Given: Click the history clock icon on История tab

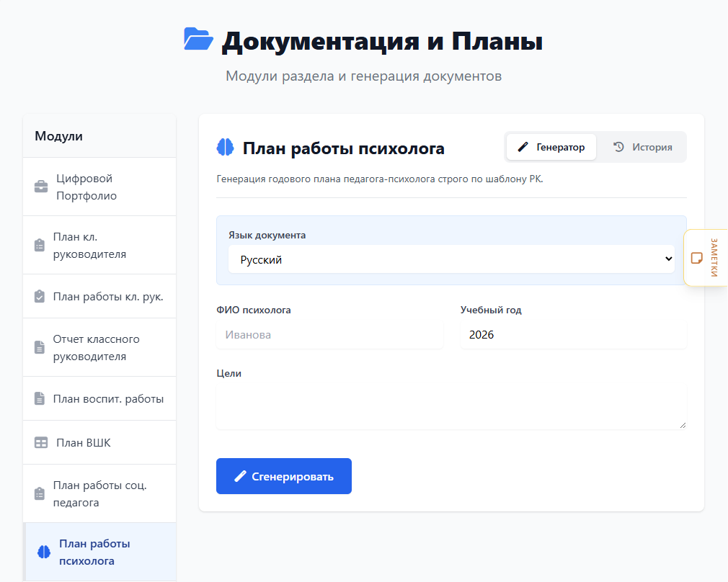Looking at the screenshot, I should [x=618, y=147].
